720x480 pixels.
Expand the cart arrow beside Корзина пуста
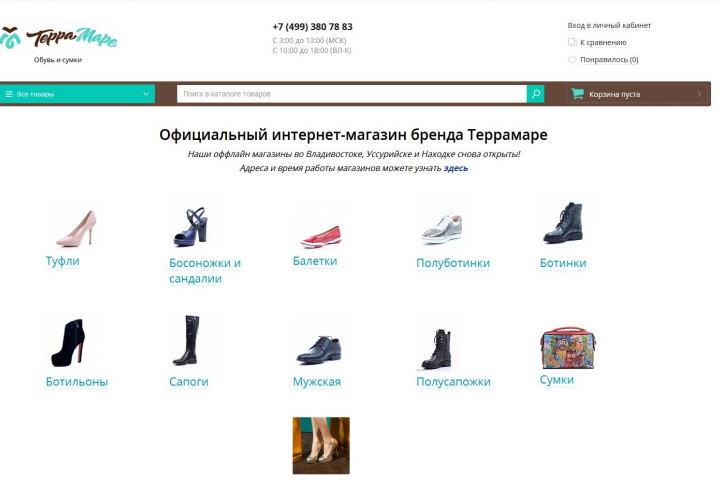(699, 94)
